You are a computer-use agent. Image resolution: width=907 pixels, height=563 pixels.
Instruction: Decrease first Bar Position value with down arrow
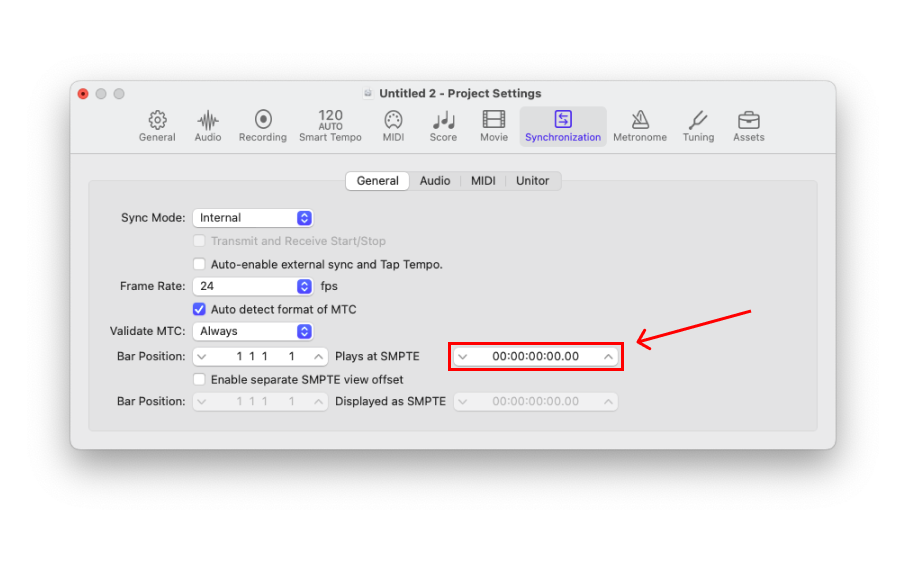coord(202,356)
